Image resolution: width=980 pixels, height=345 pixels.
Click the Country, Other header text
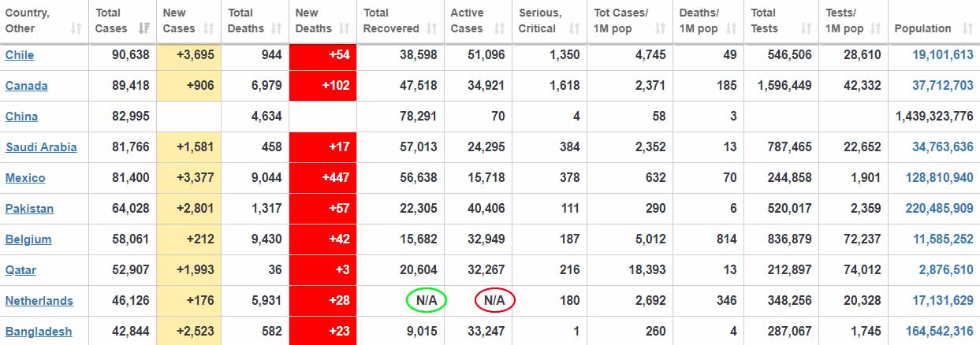pyautogui.click(x=27, y=20)
